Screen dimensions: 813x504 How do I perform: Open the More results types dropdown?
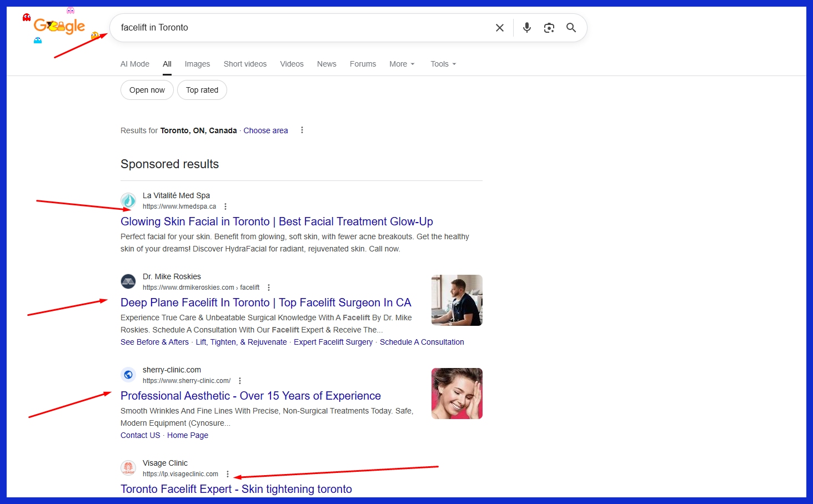tap(401, 64)
